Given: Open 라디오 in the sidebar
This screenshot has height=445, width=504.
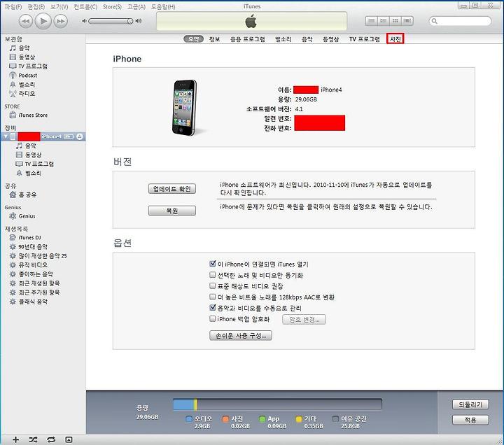Looking at the screenshot, I should (x=27, y=94).
